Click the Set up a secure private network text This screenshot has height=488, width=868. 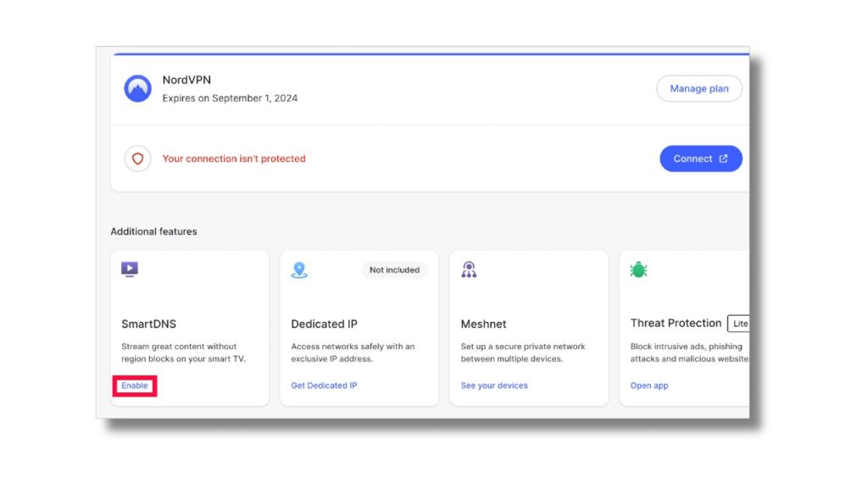click(522, 352)
